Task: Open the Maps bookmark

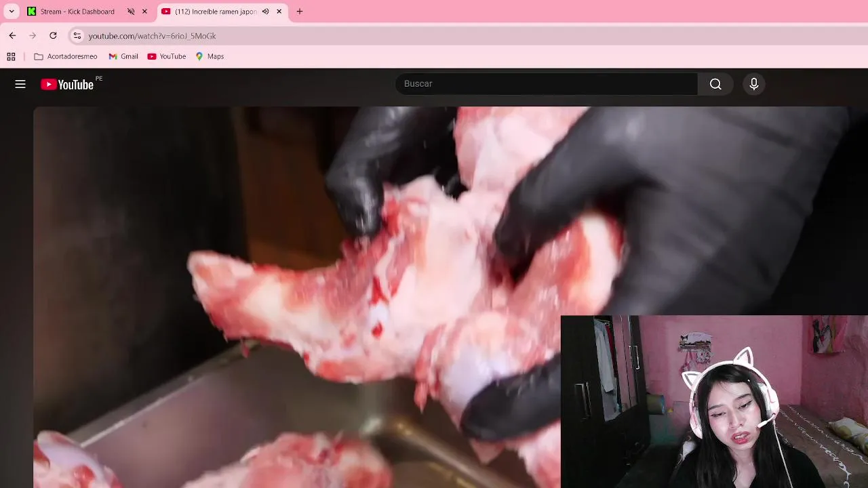Action: [x=210, y=56]
